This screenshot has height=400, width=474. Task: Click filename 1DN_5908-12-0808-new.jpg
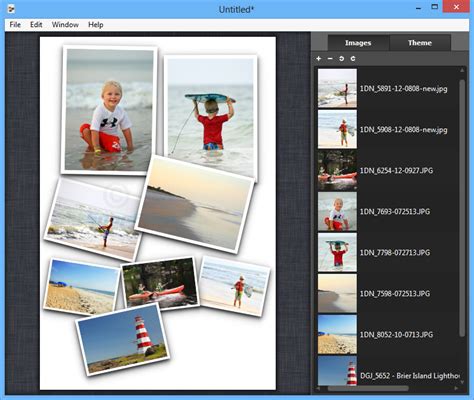tap(404, 130)
